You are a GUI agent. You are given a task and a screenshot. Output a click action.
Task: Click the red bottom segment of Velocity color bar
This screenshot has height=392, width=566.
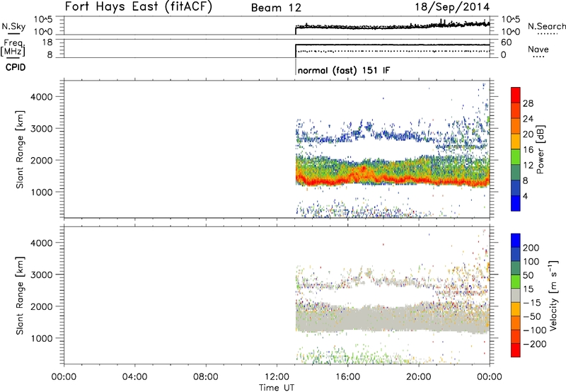click(516, 350)
